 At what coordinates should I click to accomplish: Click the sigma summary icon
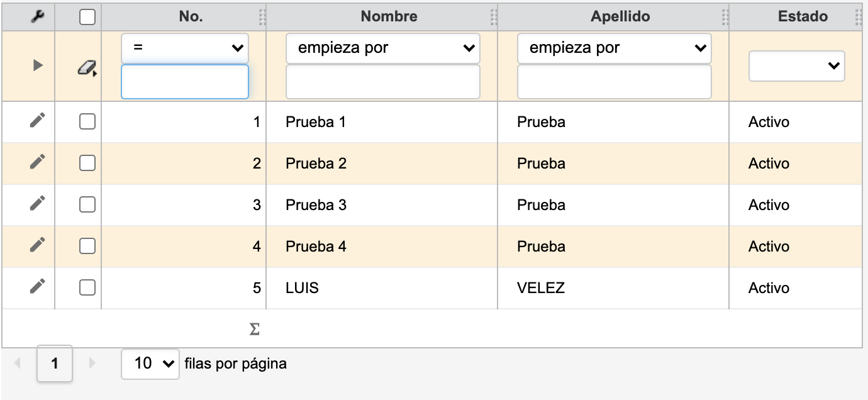coord(254,329)
